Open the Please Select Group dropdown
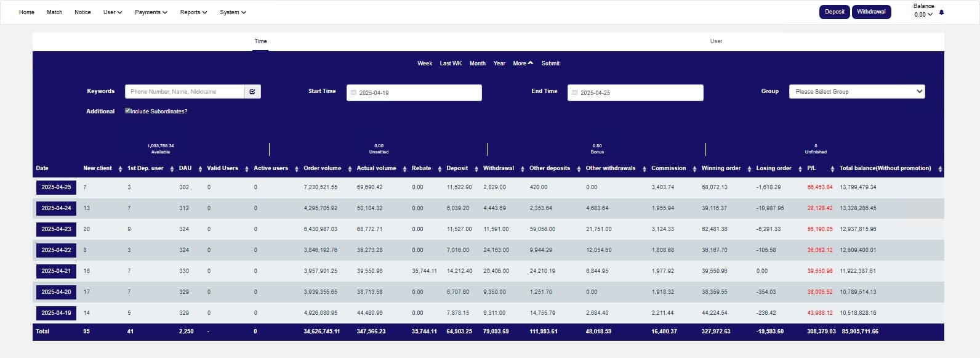980x358 pixels. [x=856, y=92]
